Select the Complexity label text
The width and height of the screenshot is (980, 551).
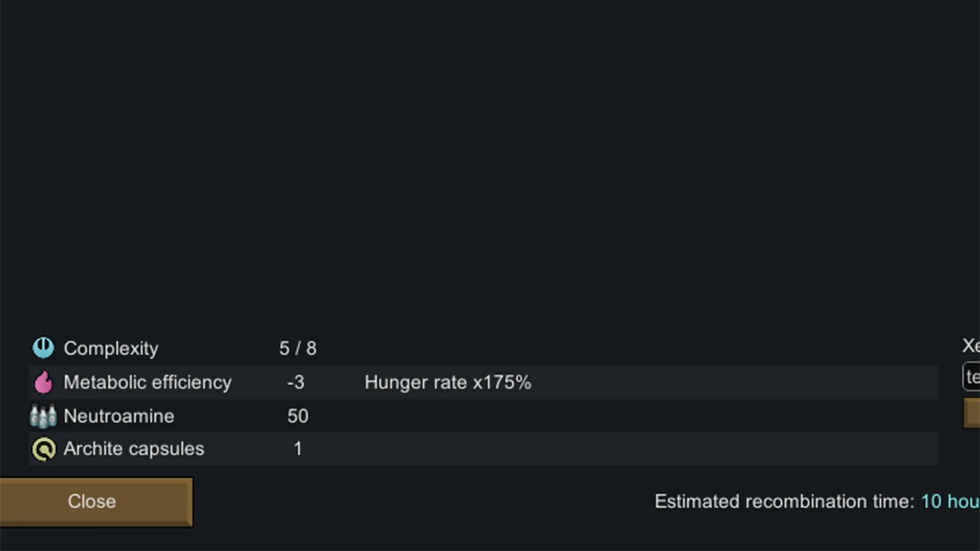click(x=111, y=348)
